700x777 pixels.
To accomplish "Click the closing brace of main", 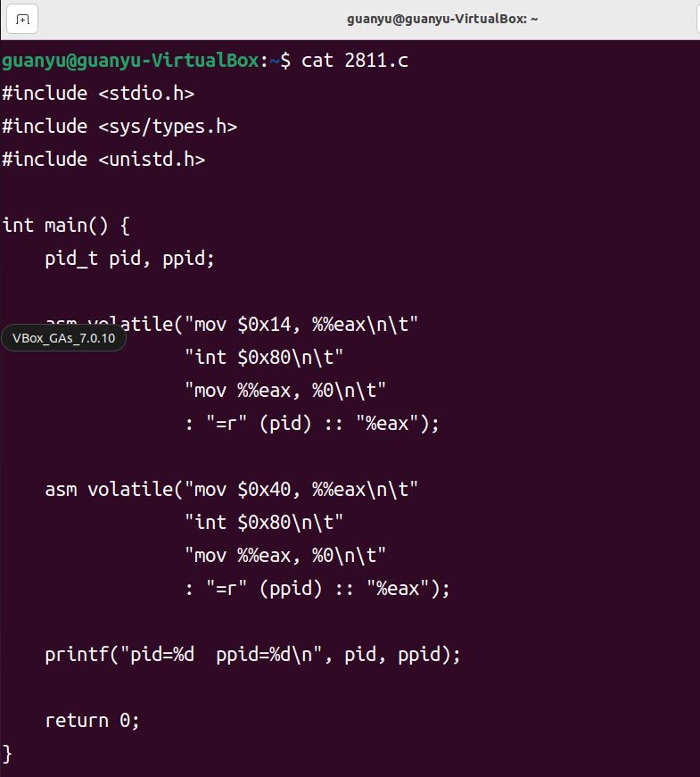I will [x=7, y=754].
